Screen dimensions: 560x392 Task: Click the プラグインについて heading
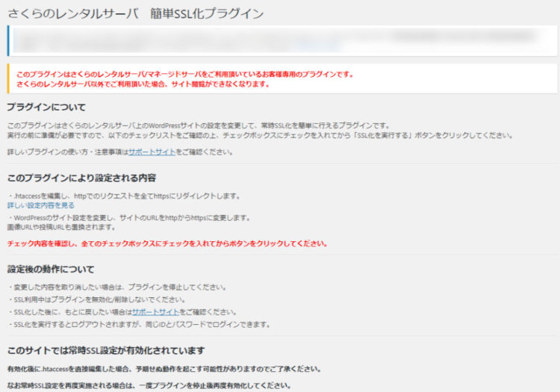[x=46, y=107]
